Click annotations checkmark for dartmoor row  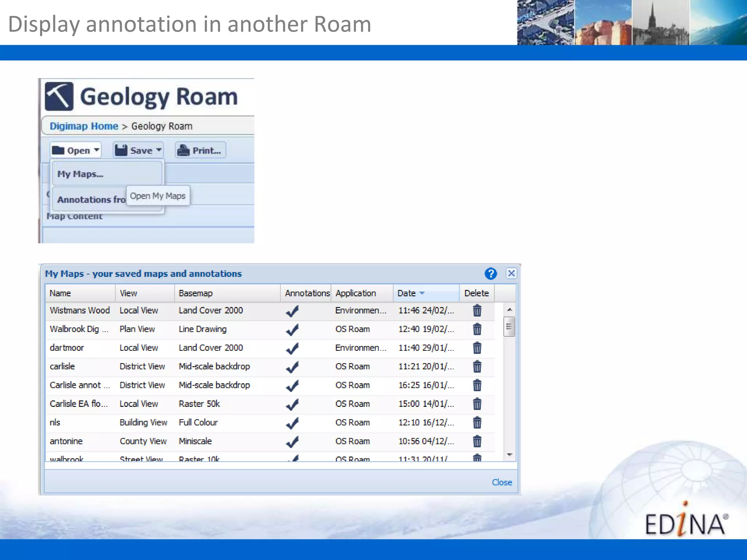pos(292,348)
